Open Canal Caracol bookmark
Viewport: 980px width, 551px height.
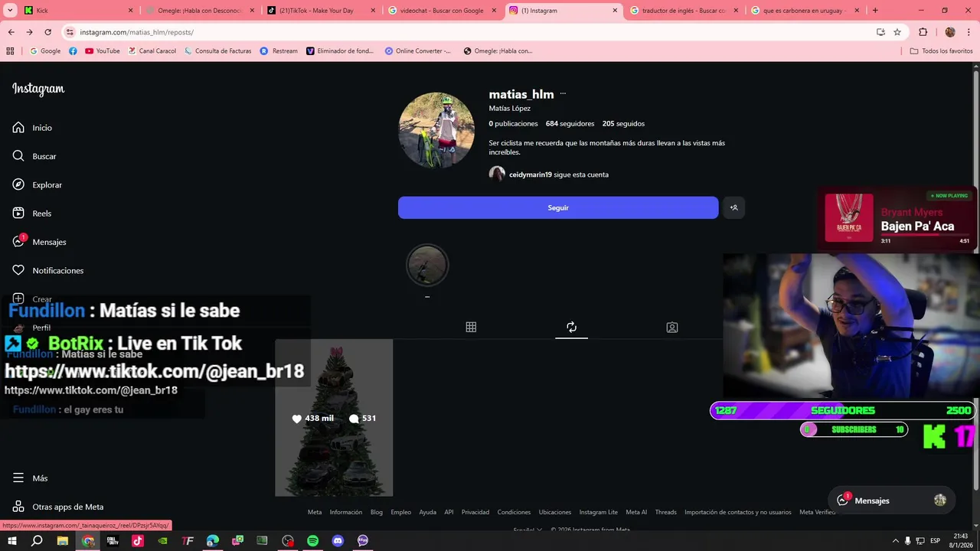coord(152,51)
